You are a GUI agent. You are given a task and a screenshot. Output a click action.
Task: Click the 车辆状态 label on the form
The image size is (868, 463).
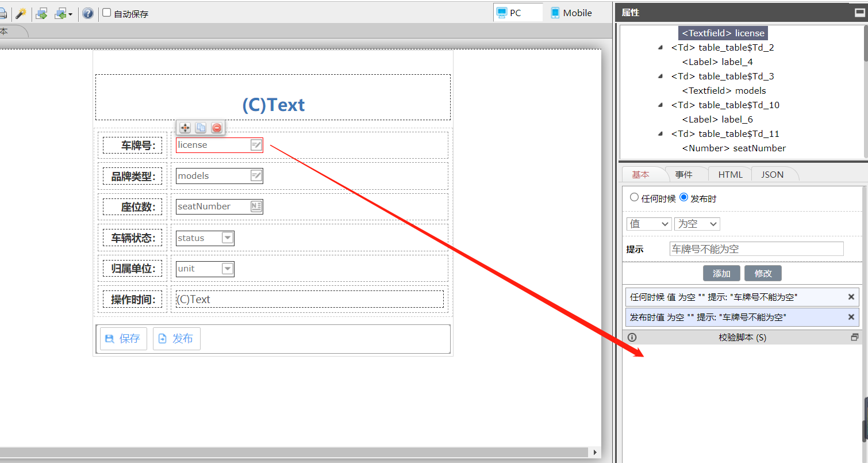(132, 238)
